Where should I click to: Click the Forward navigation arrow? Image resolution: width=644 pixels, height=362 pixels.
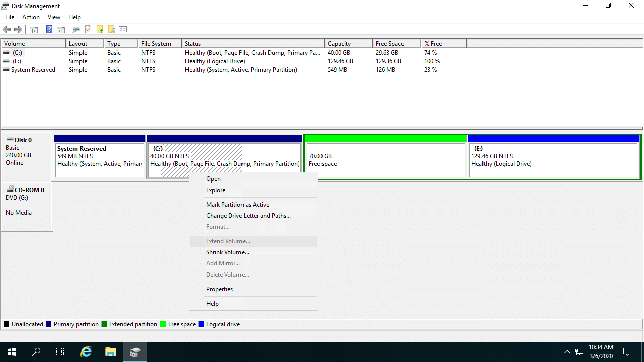pos(18,29)
